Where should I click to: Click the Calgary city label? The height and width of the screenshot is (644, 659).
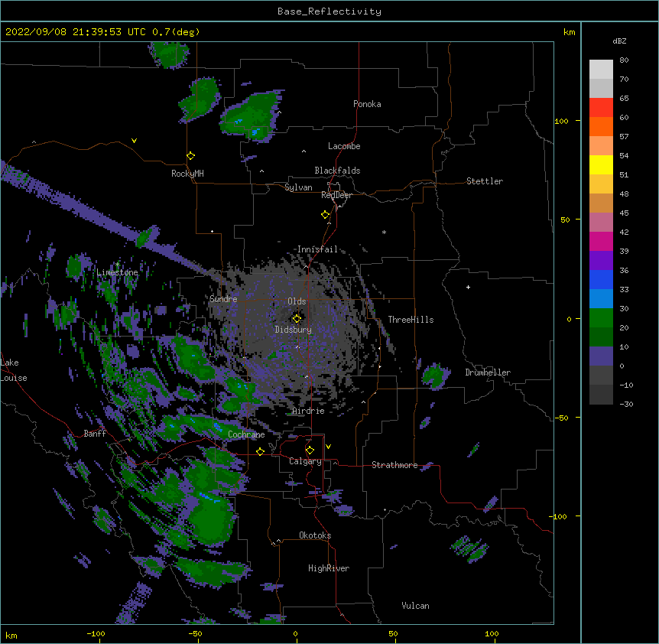click(x=305, y=461)
